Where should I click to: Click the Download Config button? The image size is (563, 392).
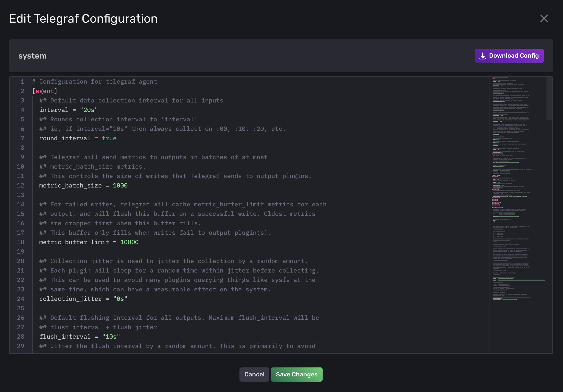[x=509, y=56]
